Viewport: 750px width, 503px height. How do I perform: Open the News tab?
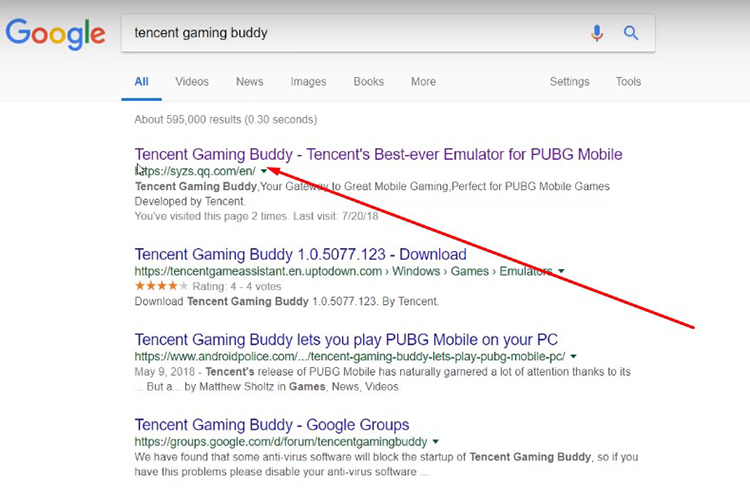click(250, 82)
